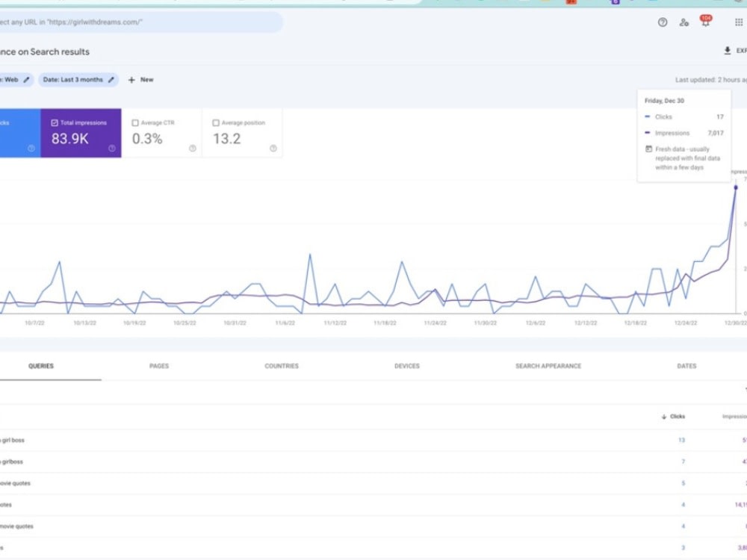Viewport: 747px width, 560px height.
Task: Click the 10/7/22 axis date label
Action: point(34,323)
